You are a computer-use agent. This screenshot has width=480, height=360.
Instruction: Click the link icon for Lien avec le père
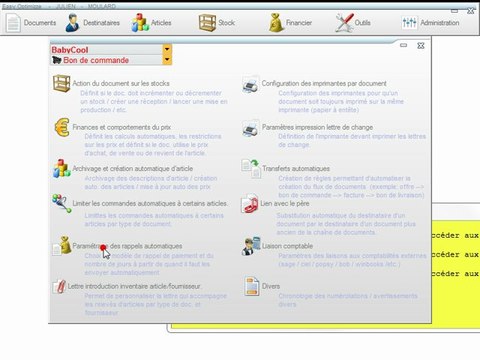coord(249,203)
